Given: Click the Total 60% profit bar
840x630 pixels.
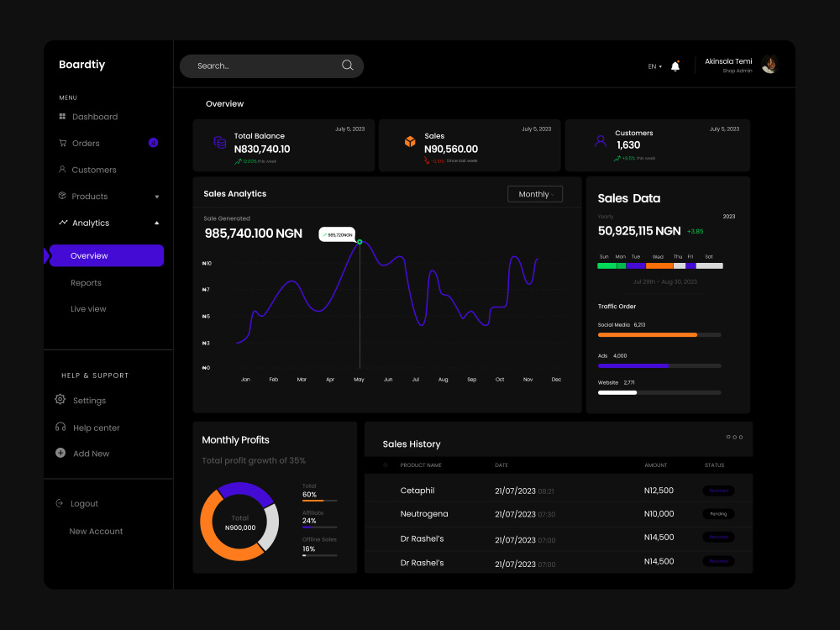Looking at the screenshot, I should tap(319, 501).
